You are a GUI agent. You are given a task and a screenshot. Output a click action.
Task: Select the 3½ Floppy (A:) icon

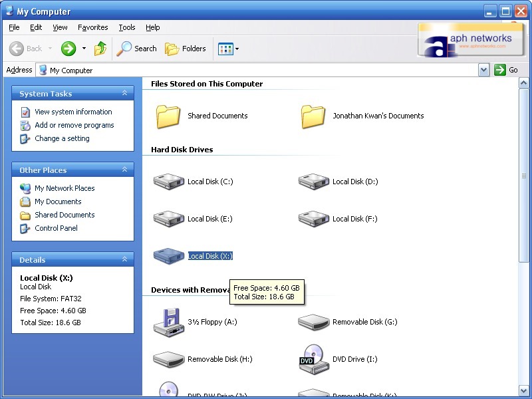click(x=169, y=322)
